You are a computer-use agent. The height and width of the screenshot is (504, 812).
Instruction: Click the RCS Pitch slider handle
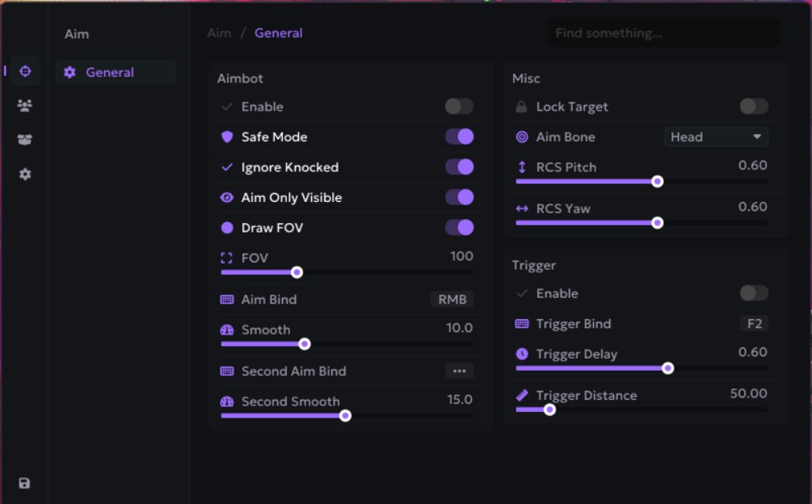tap(657, 182)
